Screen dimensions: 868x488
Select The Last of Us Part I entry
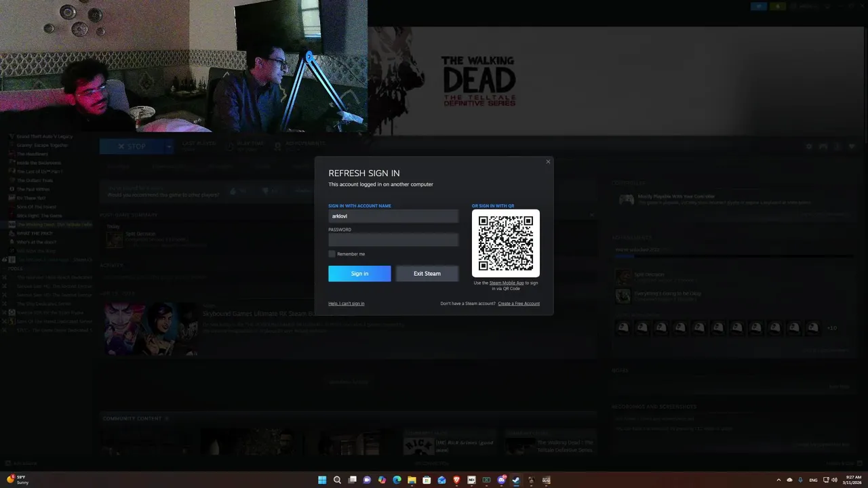pyautogui.click(x=39, y=171)
